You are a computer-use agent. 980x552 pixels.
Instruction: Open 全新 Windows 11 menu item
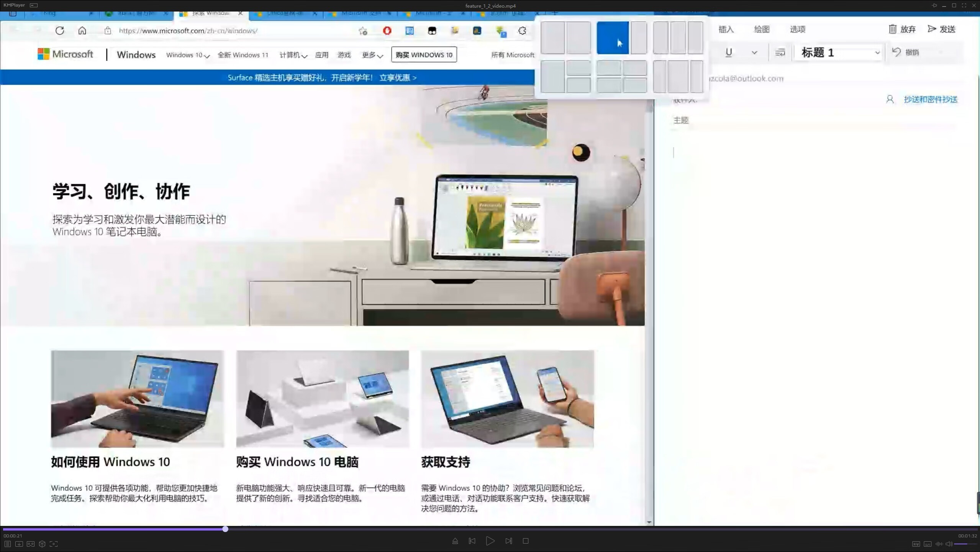(243, 55)
